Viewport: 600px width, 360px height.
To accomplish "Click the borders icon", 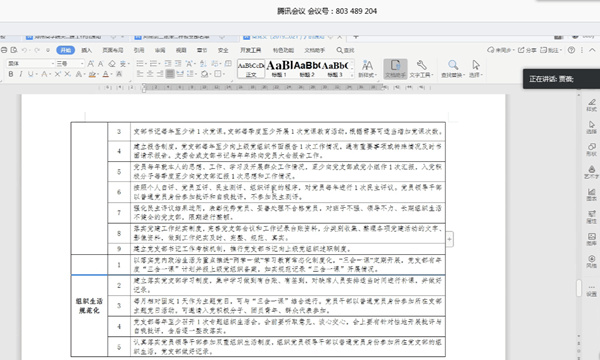I will pyautogui.click(x=217, y=74).
